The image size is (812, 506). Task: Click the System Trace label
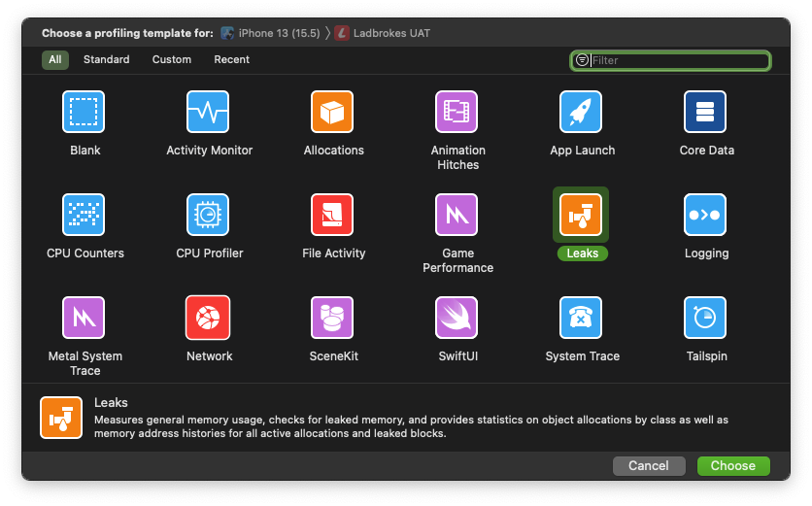point(583,356)
